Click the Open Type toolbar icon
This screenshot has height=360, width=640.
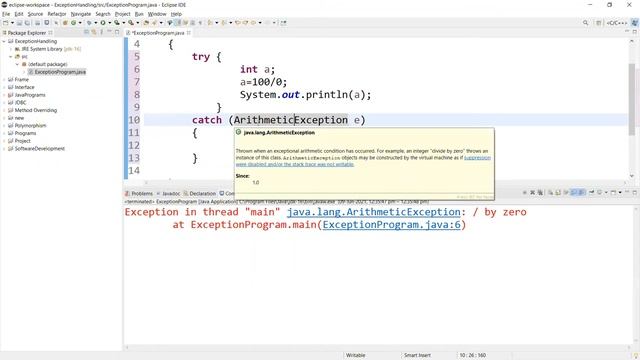[x=146, y=23]
